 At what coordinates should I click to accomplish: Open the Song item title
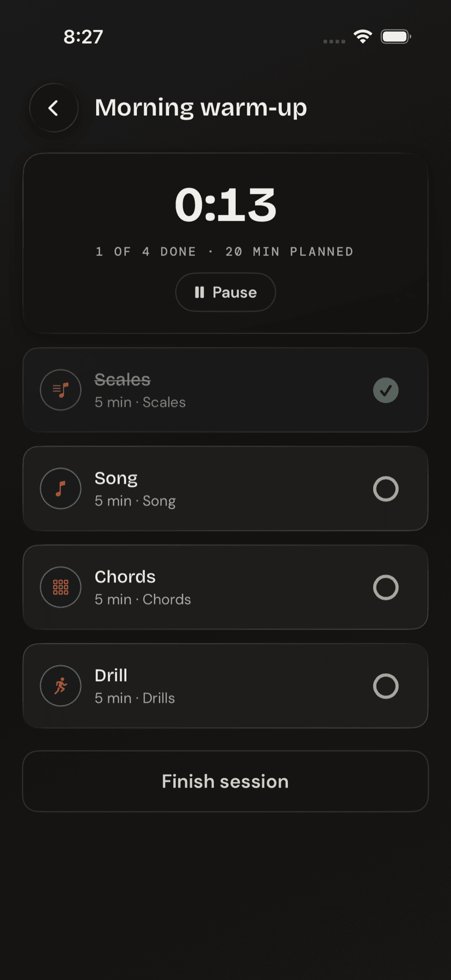click(x=116, y=478)
